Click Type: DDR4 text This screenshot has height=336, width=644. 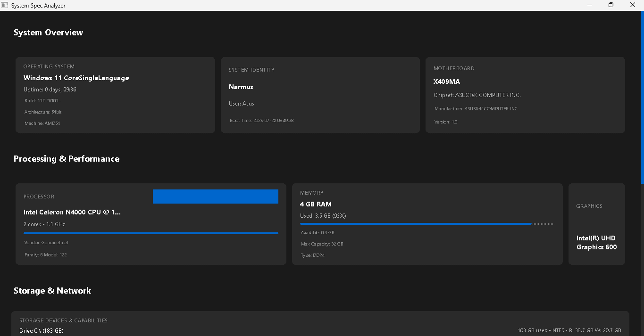[x=313, y=255]
